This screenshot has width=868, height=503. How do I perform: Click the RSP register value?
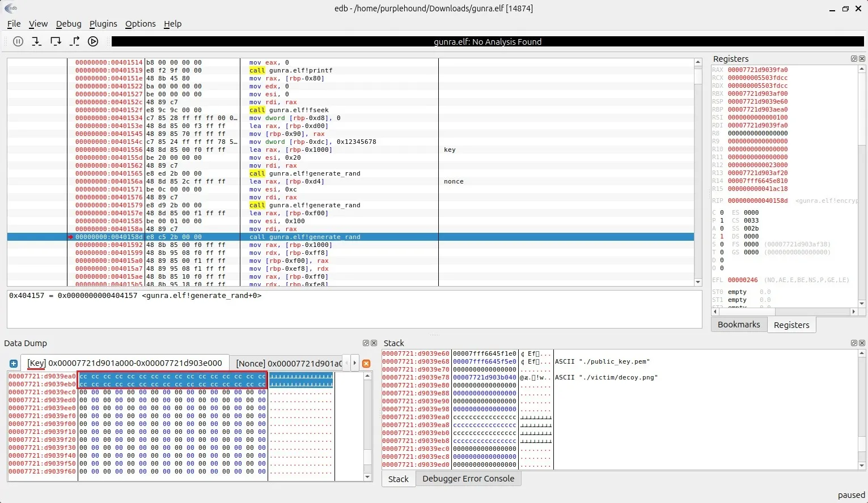click(757, 101)
